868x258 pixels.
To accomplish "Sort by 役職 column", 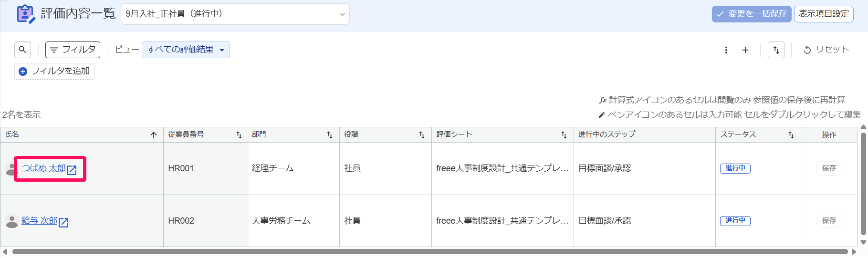I will point(422,135).
